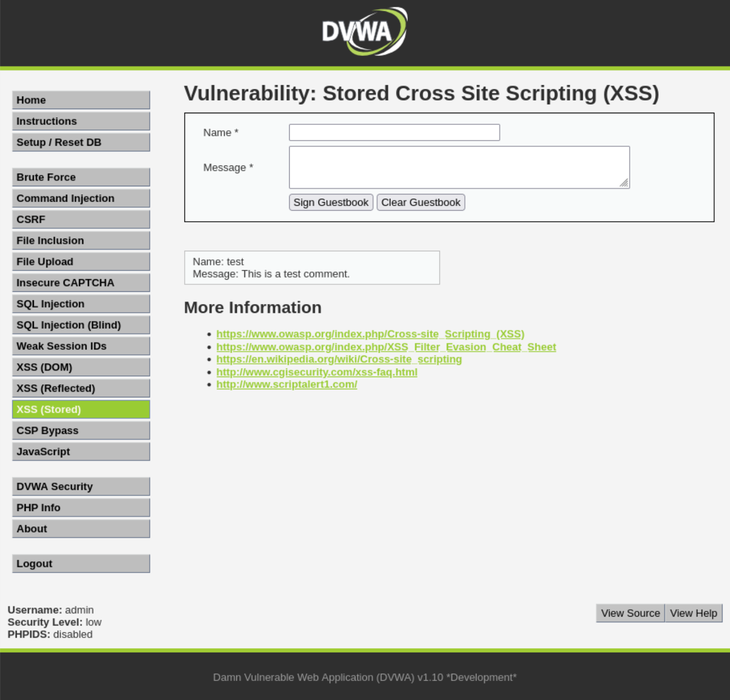Select the highlighted XSS (Stored) item

click(x=81, y=410)
